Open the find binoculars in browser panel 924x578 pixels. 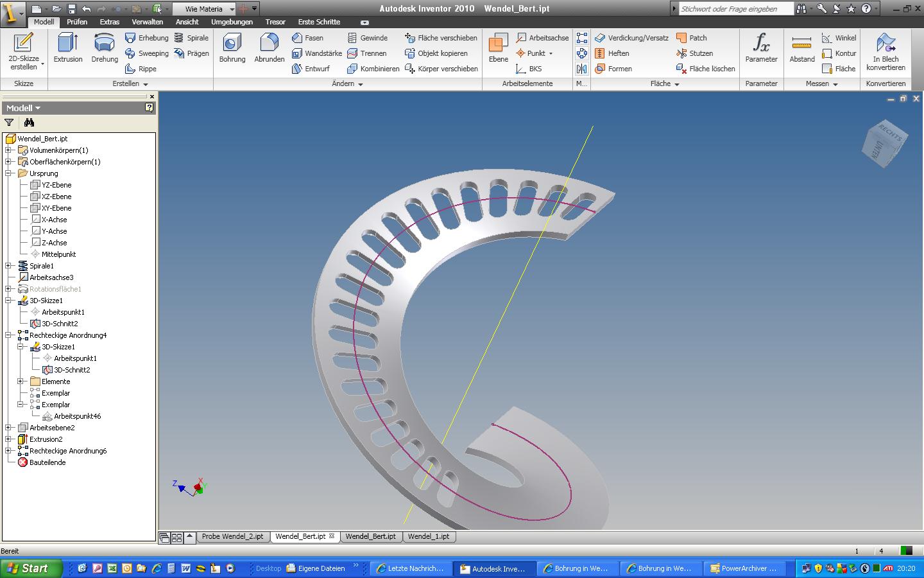tap(28, 123)
